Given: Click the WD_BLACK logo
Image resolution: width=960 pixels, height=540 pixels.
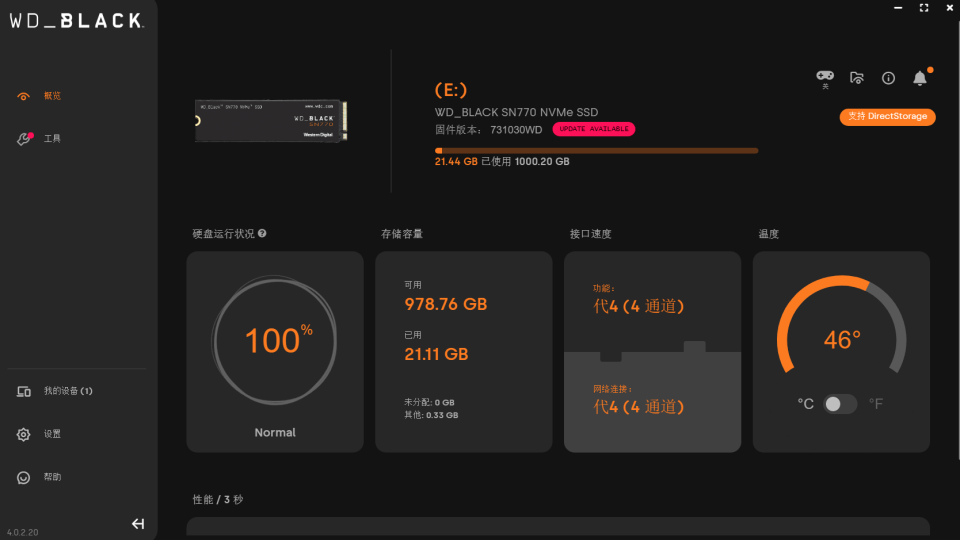Looking at the screenshot, I should 77,21.
